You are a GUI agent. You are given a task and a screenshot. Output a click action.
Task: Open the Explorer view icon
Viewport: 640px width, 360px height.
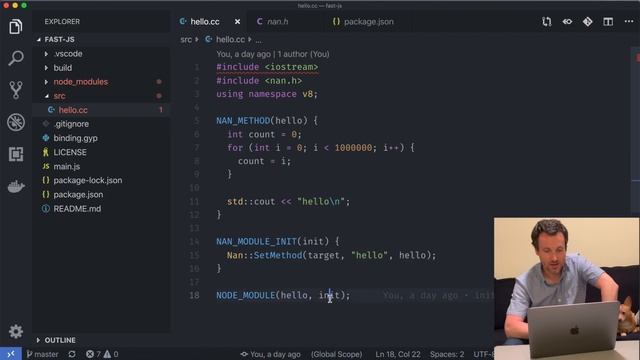coord(16,27)
